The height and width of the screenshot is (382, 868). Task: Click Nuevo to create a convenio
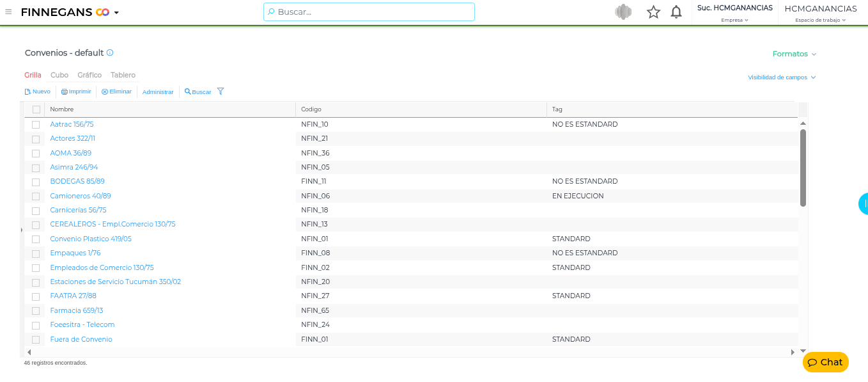click(37, 92)
